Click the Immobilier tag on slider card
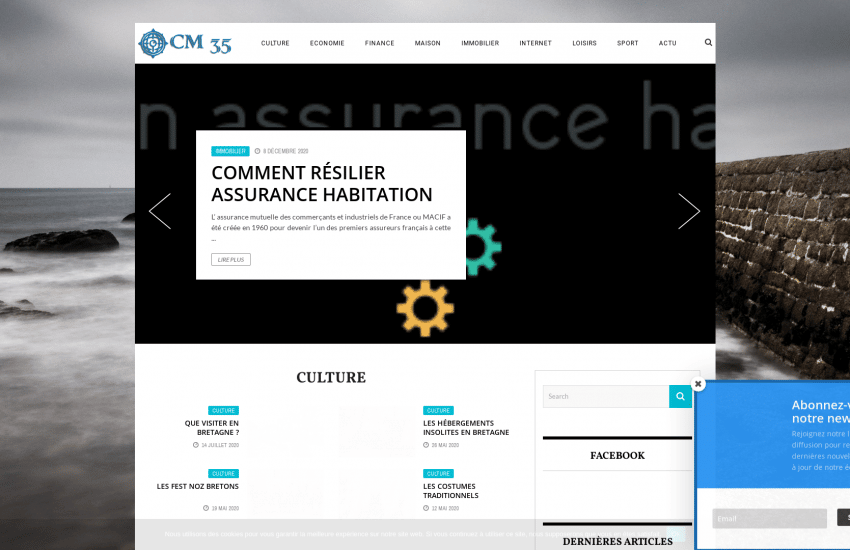Screen dimensions: 850x550 pyautogui.click(x=230, y=151)
